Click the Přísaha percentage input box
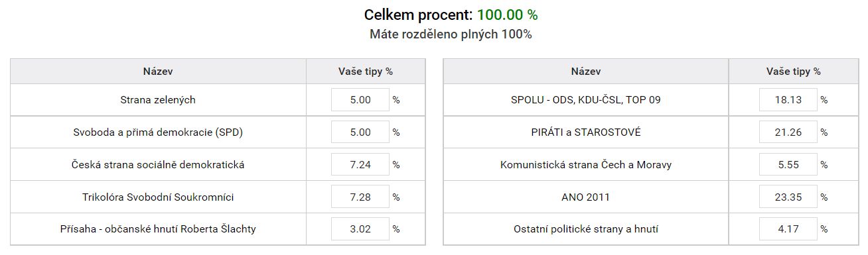Viewport: 868px width, 255px height. 360,229
